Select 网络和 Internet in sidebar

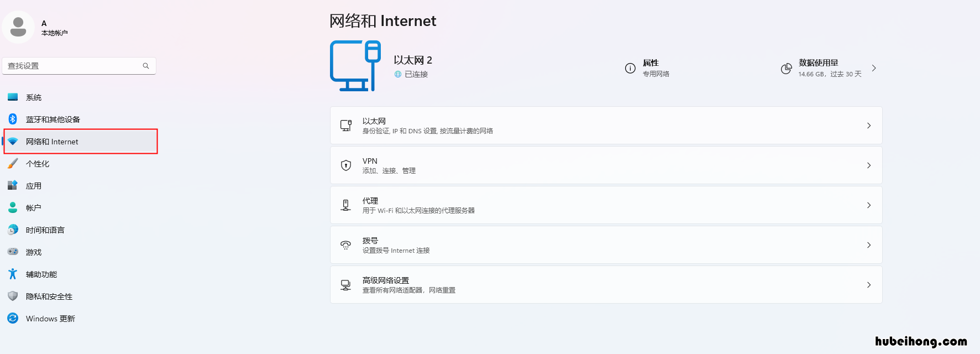80,142
